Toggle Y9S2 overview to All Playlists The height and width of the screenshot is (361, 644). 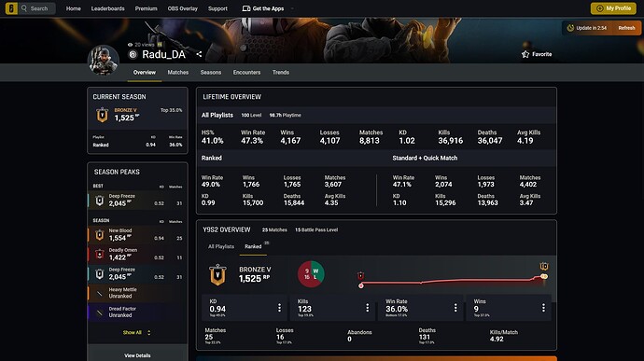tap(221, 246)
